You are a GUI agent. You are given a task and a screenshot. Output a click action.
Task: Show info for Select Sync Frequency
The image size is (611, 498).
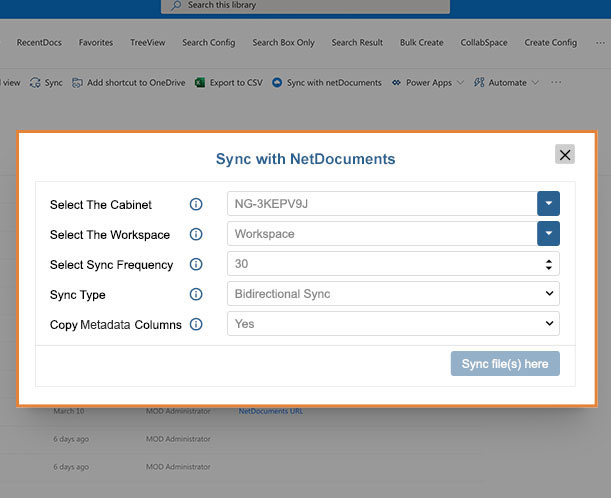point(196,264)
